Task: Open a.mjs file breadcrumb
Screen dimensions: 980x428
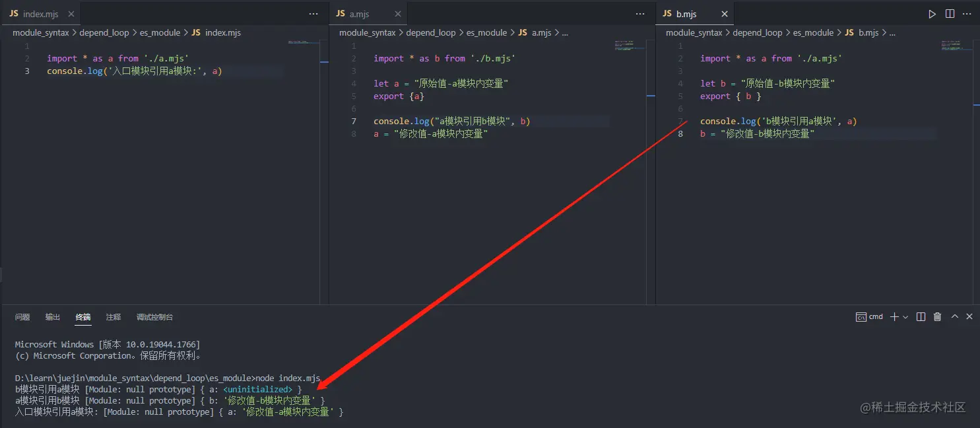Action: (x=535, y=32)
